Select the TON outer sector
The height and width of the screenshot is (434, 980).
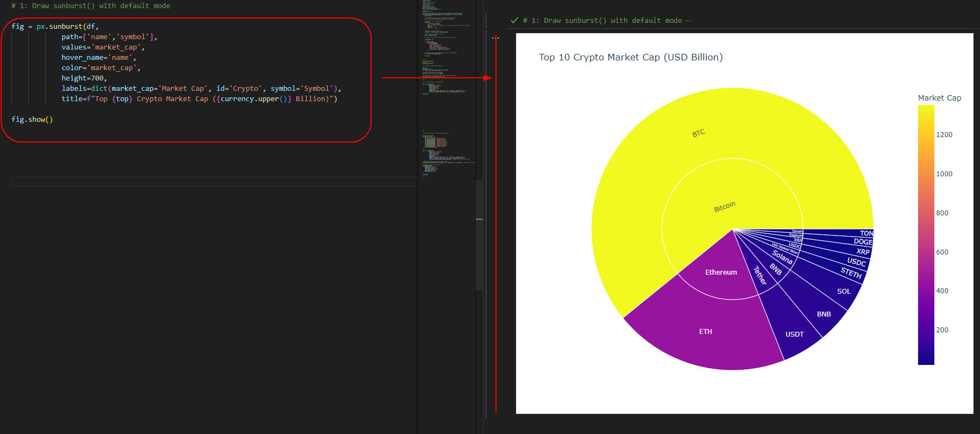[866, 233]
